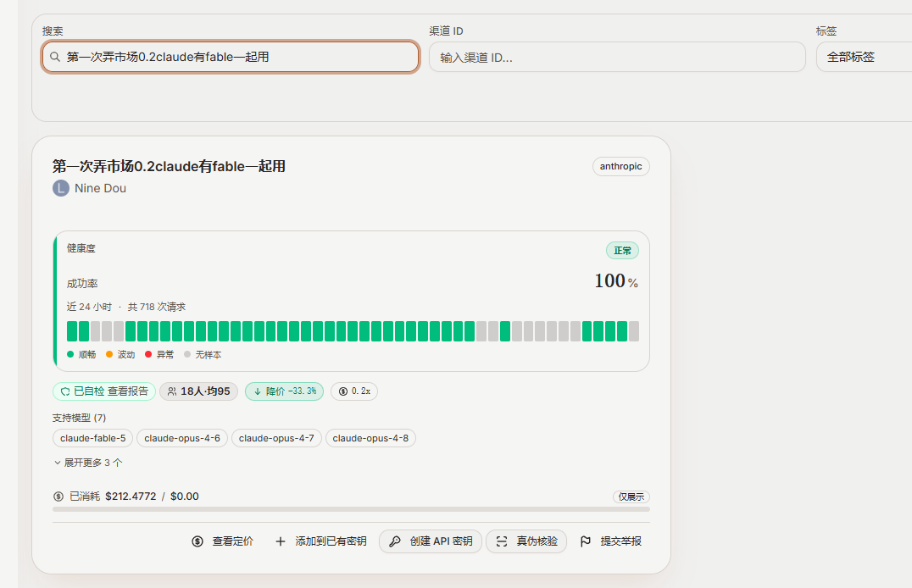Click the 18人·均95 users badge

tap(199, 391)
